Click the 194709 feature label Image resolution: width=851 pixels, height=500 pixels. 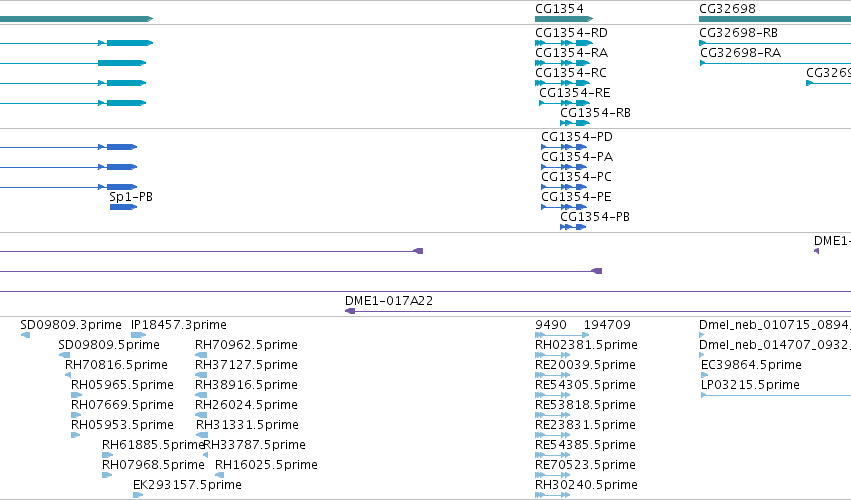(607, 325)
